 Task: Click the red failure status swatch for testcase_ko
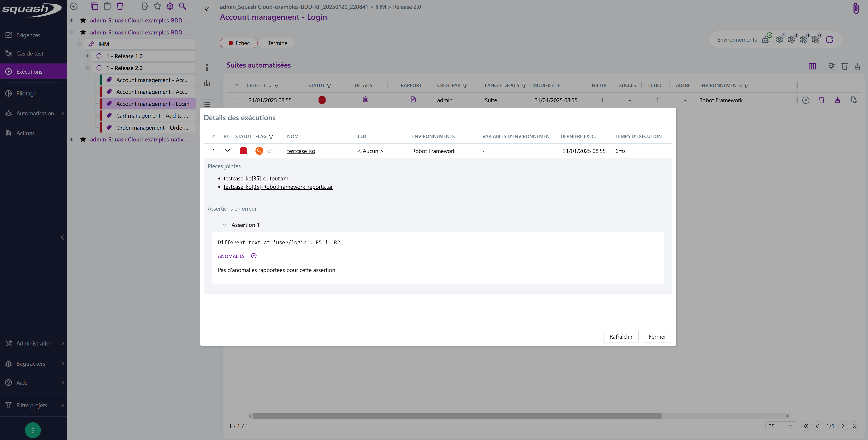click(243, 151)
